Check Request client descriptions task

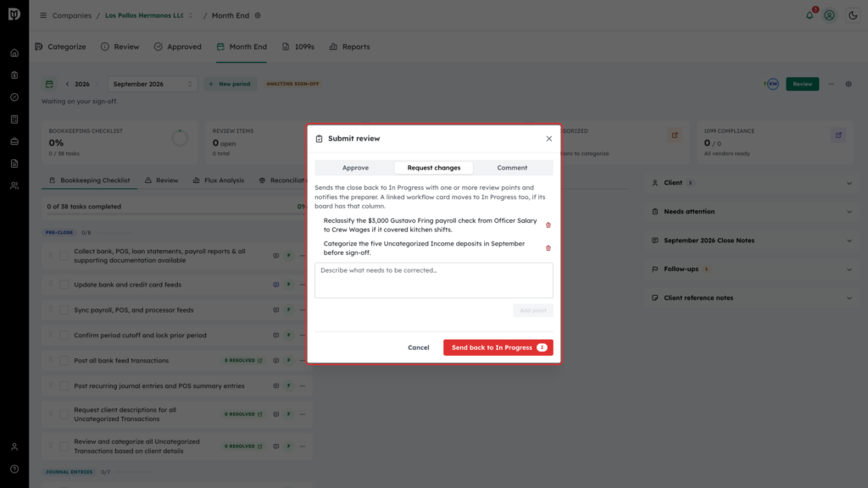tap(64, 414)
